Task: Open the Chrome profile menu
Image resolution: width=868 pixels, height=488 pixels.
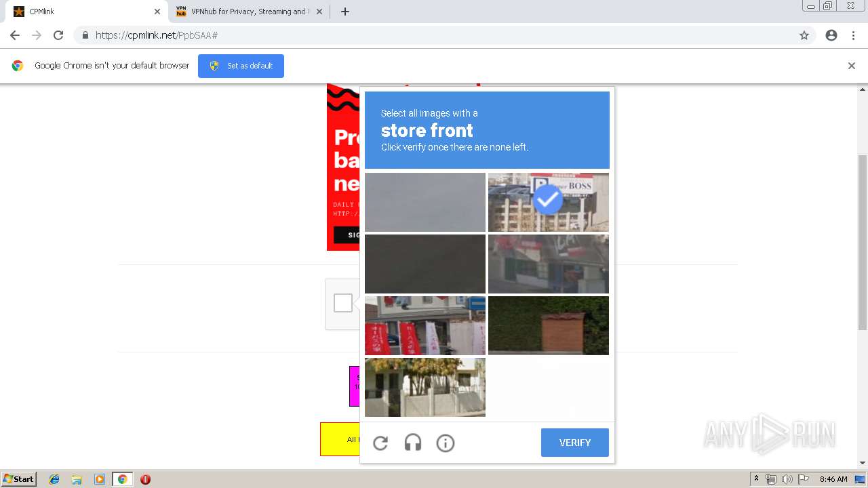Action: pos(831,35)
